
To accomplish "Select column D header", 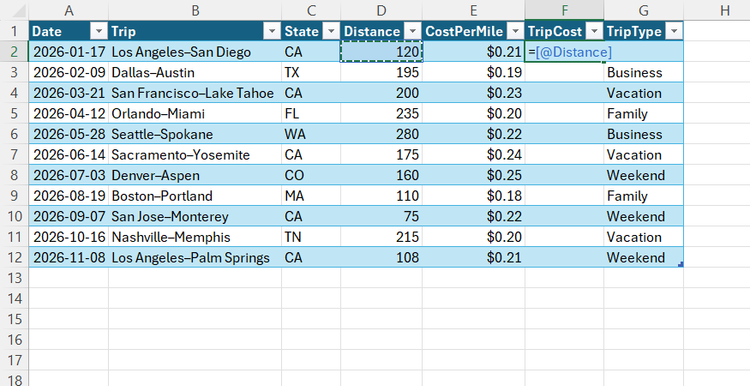I will [x=381, y=10].
